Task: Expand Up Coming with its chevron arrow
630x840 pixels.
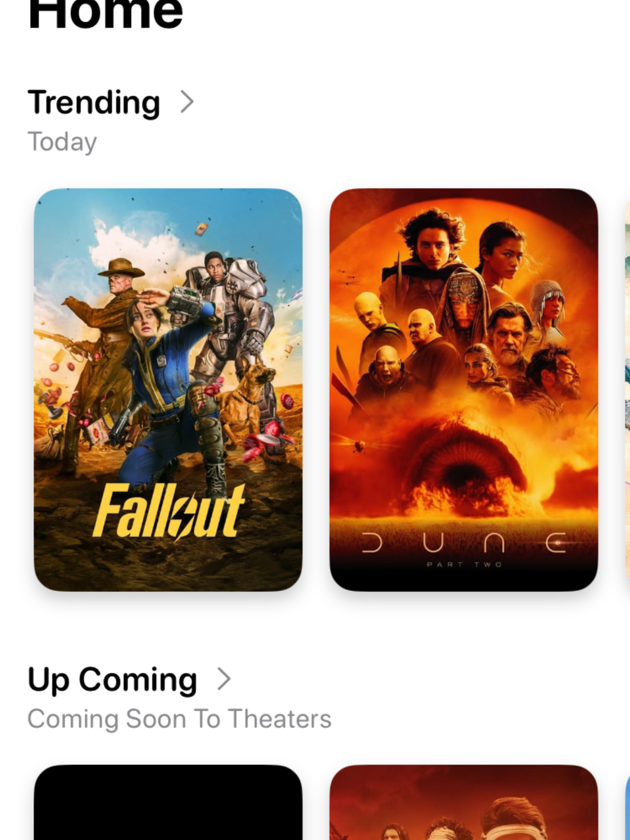Action: (224, 679)
